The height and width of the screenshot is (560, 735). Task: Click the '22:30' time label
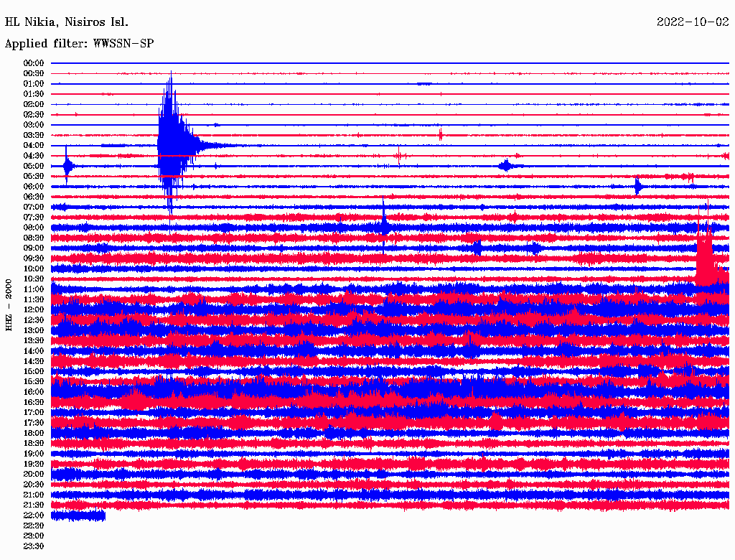33,526
